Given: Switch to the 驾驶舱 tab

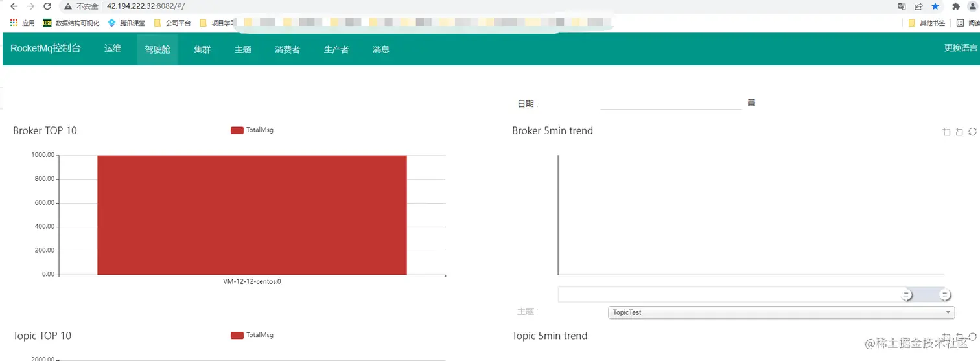Looking at the screenshot, I should (x=157, y=49).
